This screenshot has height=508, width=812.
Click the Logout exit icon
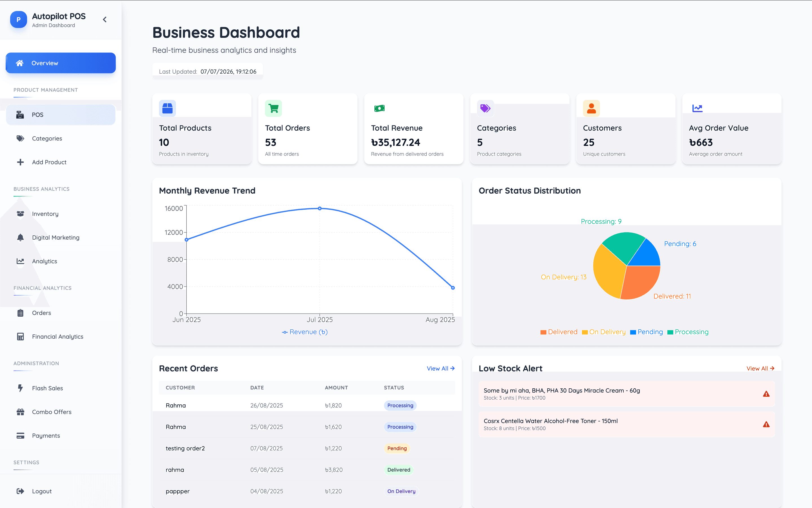coord(21,491)
